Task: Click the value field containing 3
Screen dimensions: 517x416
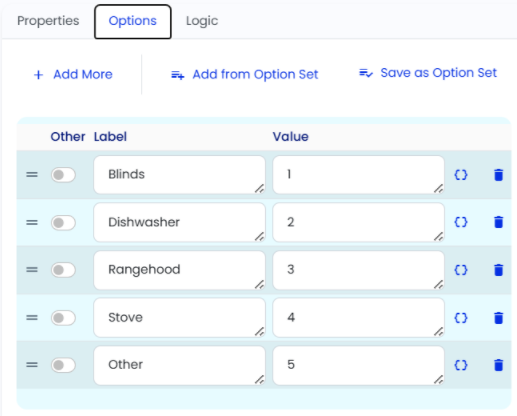Action: pos(358,270)
